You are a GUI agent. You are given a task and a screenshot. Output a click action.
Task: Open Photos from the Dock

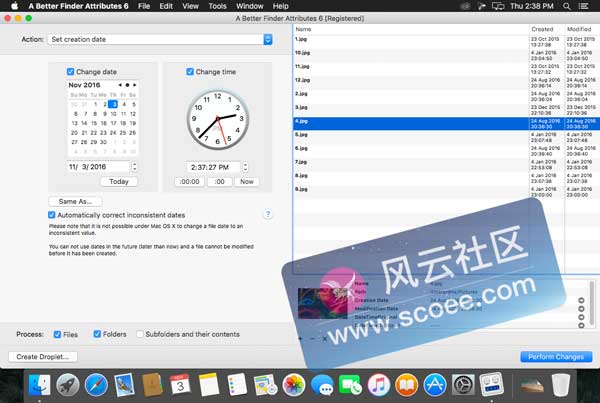(x=293, y=385)
